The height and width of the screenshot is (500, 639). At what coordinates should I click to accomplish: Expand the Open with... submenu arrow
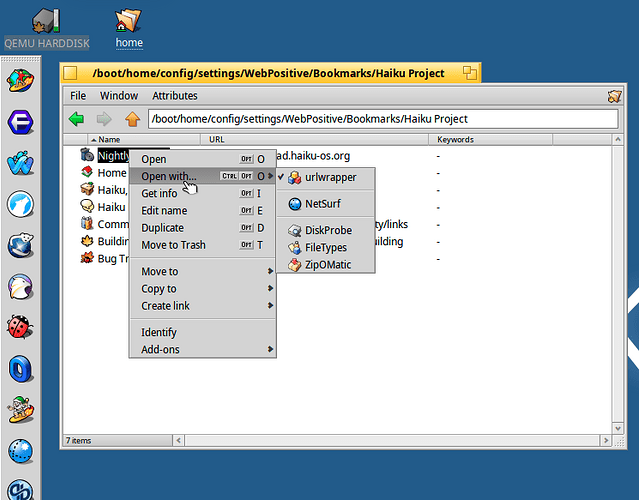pyautogui.click(x=270, y=176)
